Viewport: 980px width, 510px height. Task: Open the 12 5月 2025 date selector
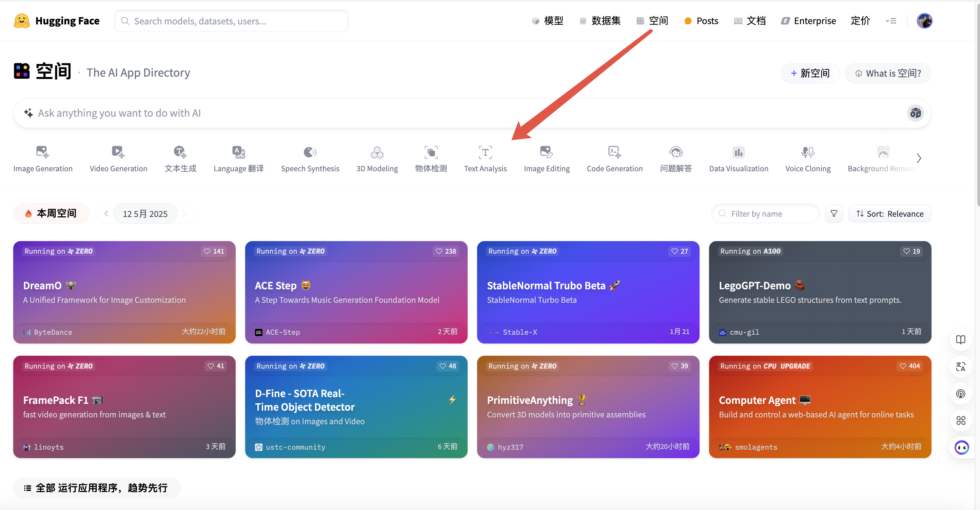(145, 214)
